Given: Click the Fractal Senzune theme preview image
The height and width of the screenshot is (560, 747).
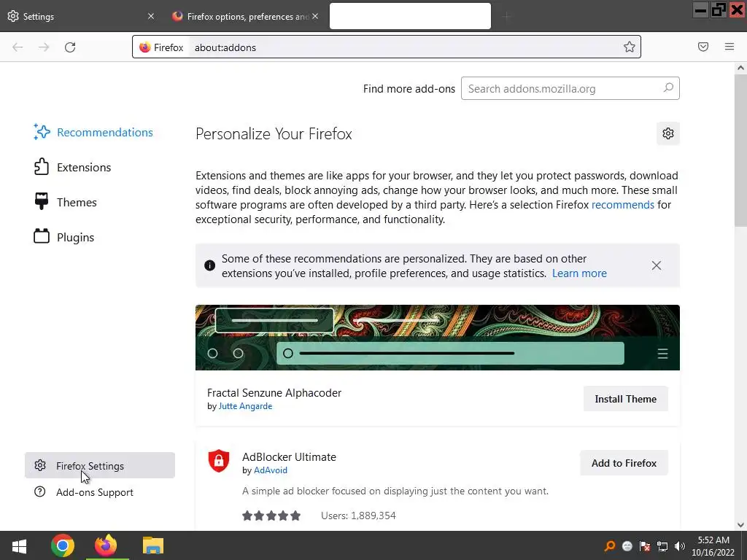Looking at the screenshot, I should 438,338.
